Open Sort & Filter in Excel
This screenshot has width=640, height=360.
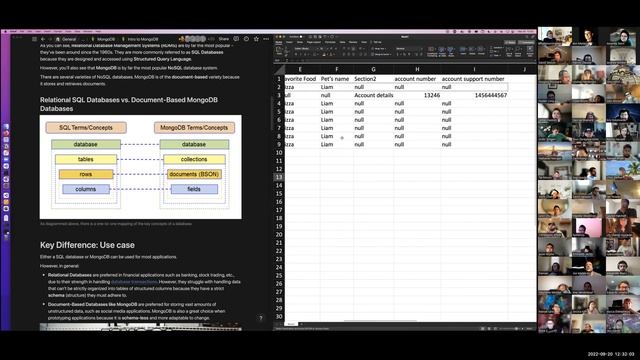509,51
